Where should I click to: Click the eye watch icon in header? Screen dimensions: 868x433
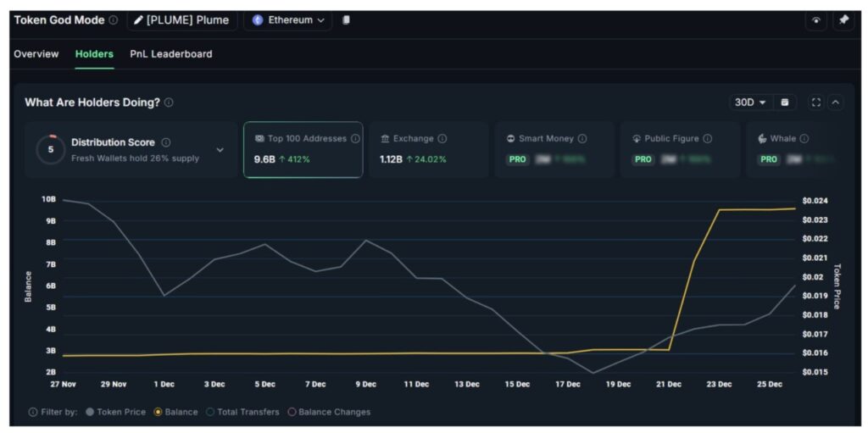point(815,21)
